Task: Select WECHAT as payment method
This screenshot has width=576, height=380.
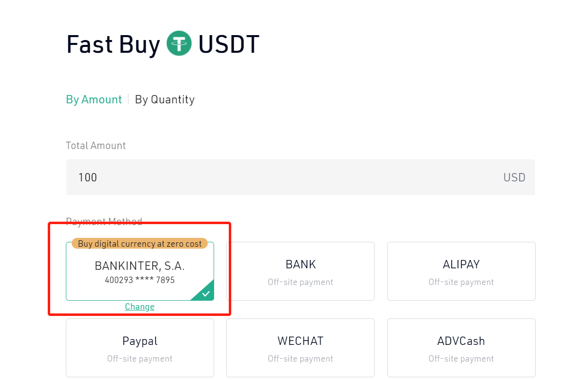Action: point(300,348)
